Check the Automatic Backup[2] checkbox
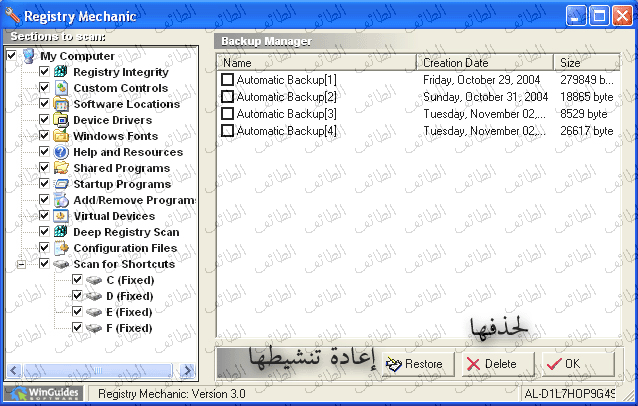Image resolution: width=638 pixels, height=406 pixels. [227, 96]
